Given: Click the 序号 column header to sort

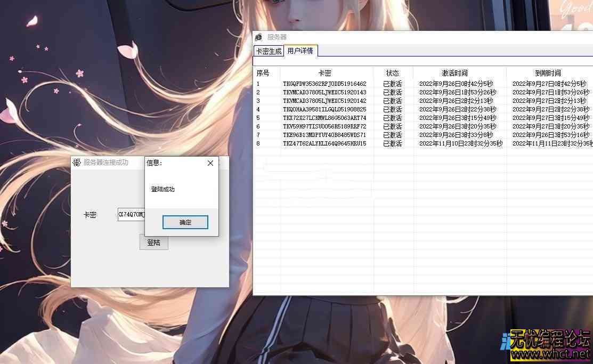Looking at the screenshot, I should pyautogui.click(x=262, y=73).
